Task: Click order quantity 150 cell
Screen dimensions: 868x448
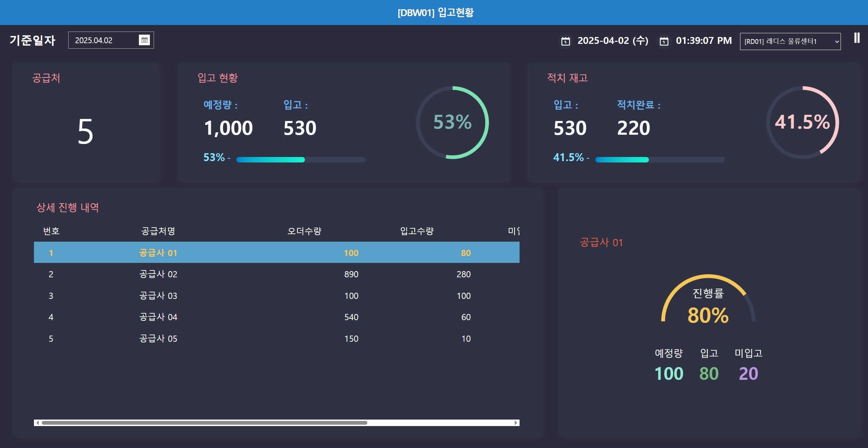Action: (351, 339)
